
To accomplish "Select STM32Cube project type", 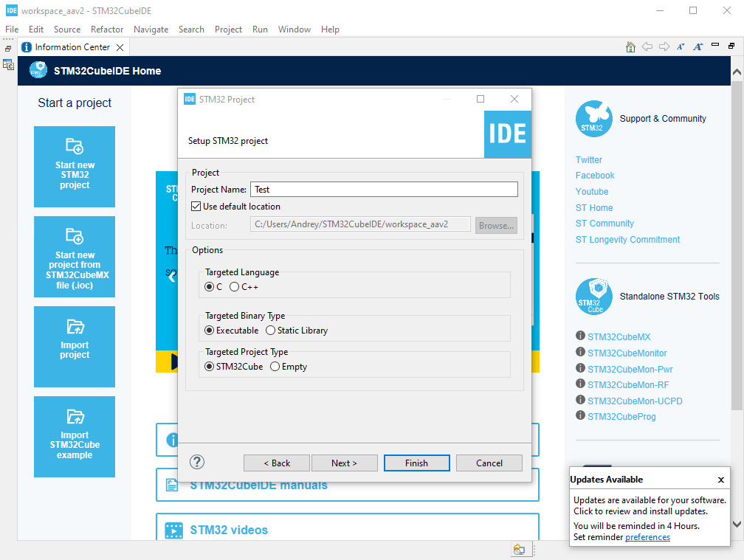I will pyautogui.click(x=210, y=367).
